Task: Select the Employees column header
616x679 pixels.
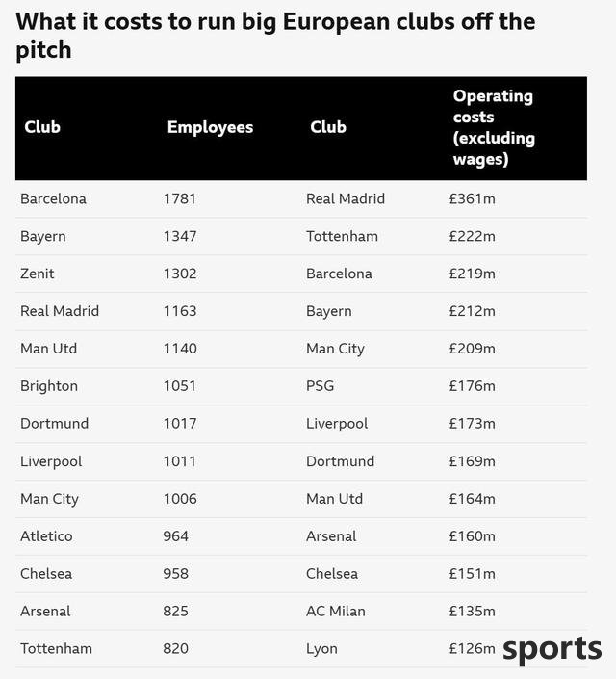Action: [x=211, y=127]
